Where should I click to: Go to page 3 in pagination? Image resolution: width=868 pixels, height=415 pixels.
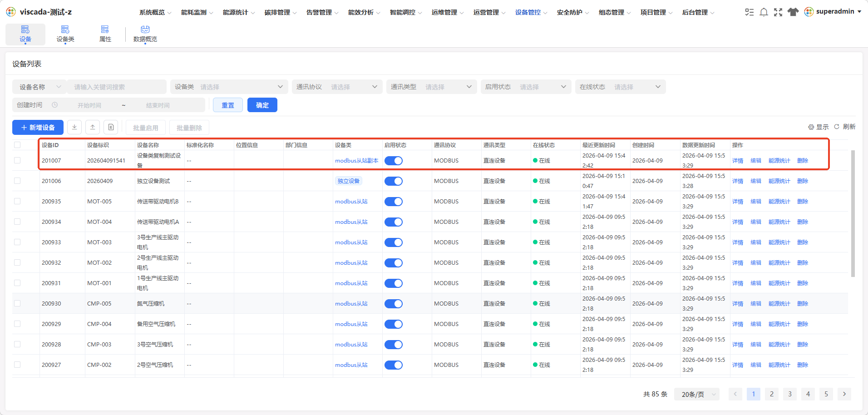click(790, 394)
